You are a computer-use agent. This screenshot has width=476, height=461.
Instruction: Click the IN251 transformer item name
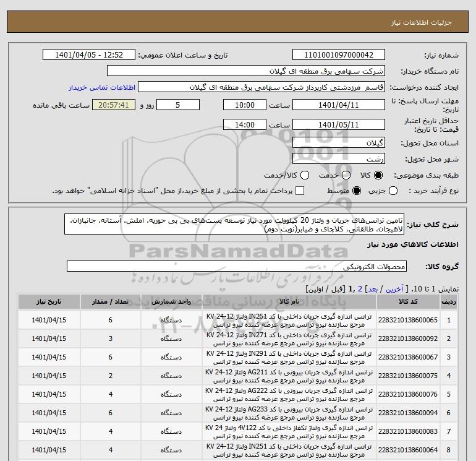(x=289, y=450)
